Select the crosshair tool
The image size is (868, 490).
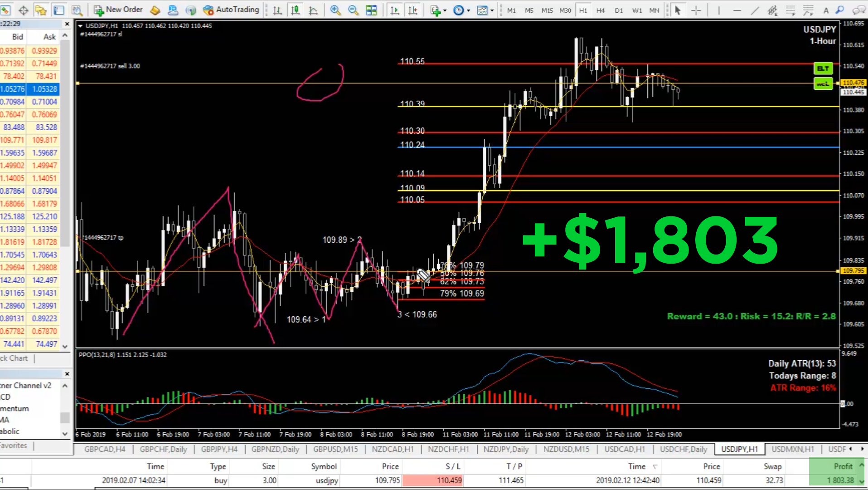696,10
